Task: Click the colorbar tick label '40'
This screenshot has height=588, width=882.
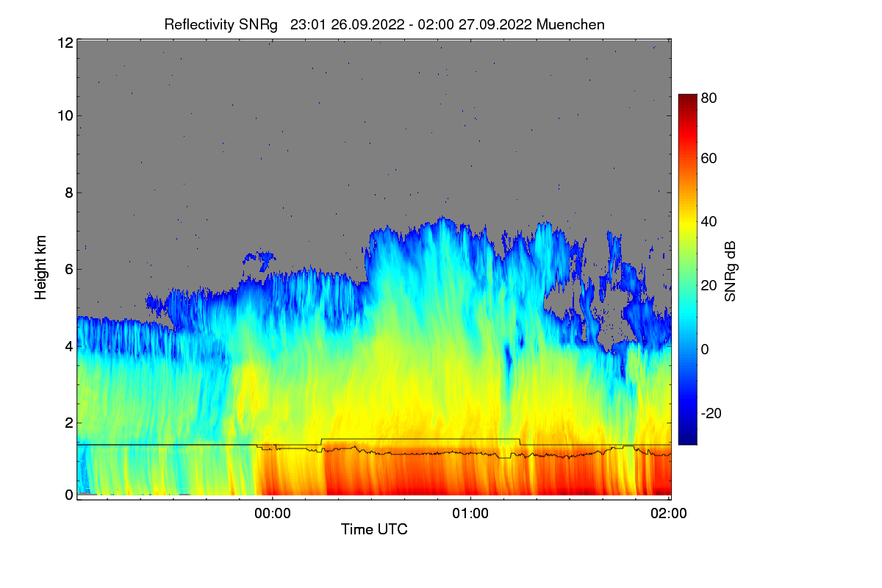Action: 709,221
